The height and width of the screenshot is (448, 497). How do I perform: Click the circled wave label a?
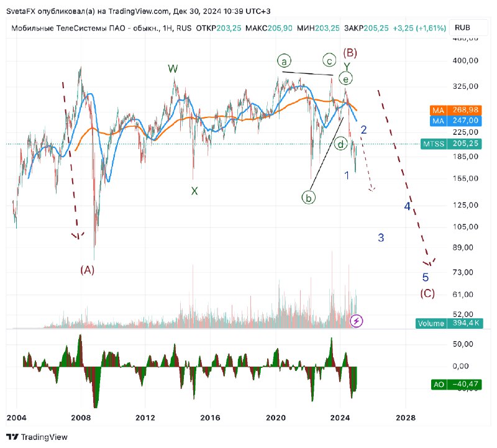(x=284, y=61)
